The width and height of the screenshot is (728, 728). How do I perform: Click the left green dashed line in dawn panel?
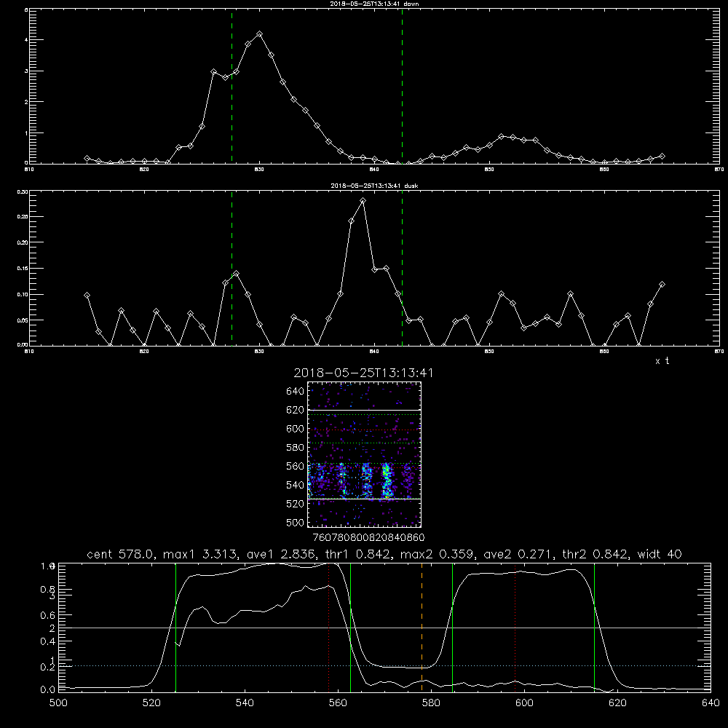point(232,86)
